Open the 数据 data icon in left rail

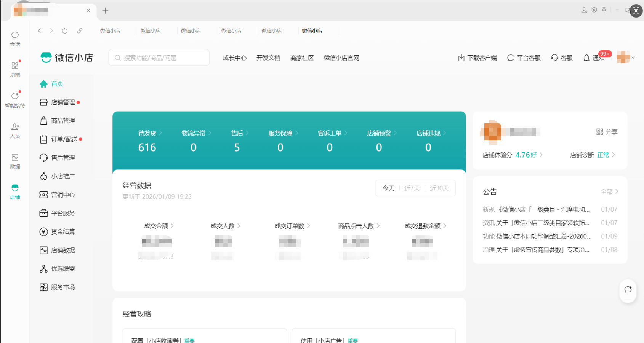point(15,161)
